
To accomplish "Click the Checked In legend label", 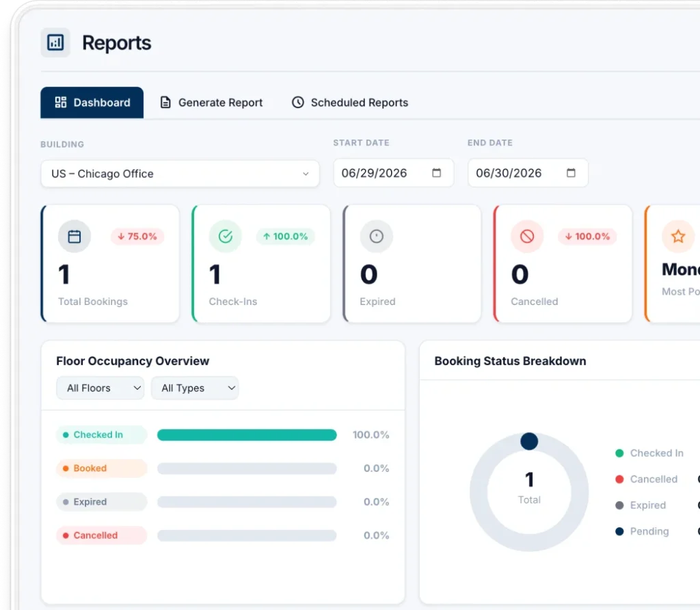I will pos(657,453).
